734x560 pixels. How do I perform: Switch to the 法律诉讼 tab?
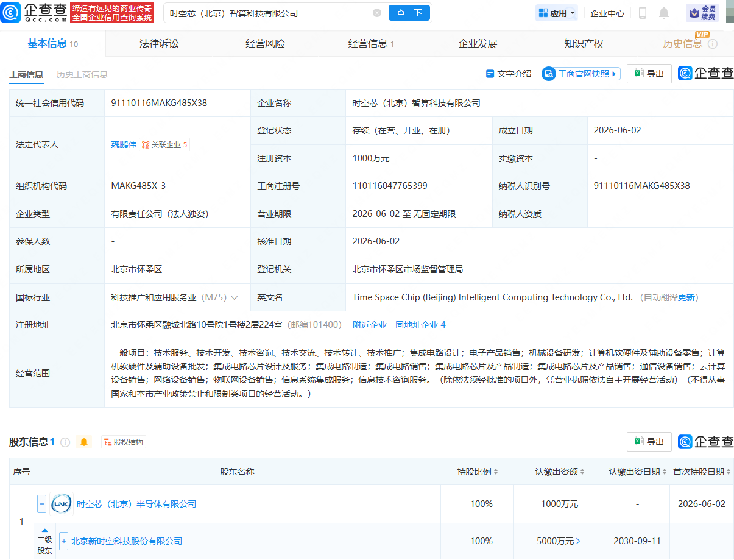[x=159, y=44]
